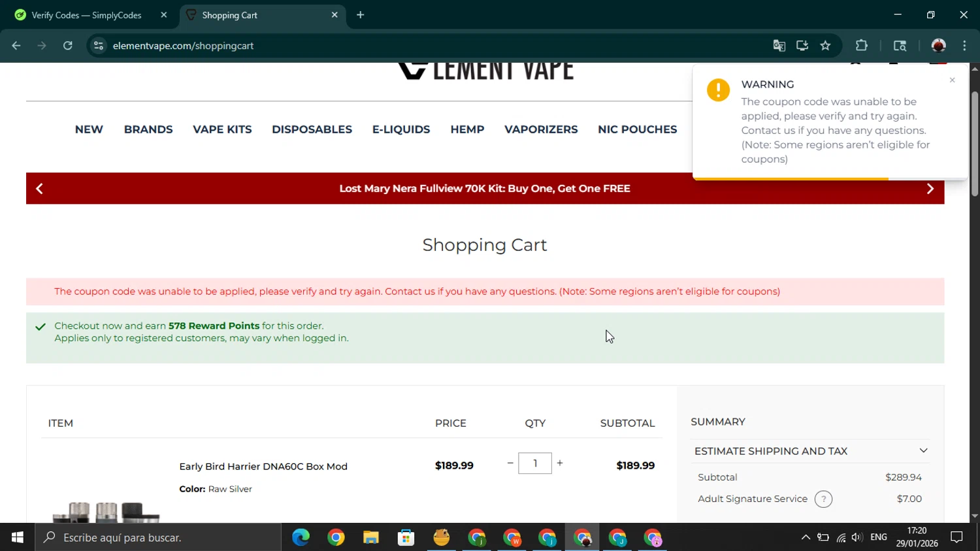Screen dimensions: 980x551
Task: Open Early Bird Harrier DNA60C Box Mod
Action: coord(263,466)
